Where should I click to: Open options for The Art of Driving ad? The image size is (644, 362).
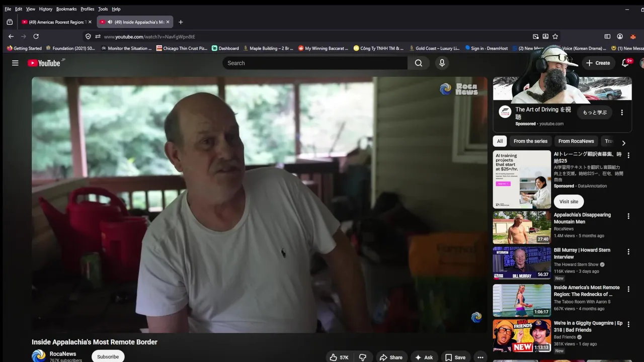pyautogui.click(x=622, y=113)
